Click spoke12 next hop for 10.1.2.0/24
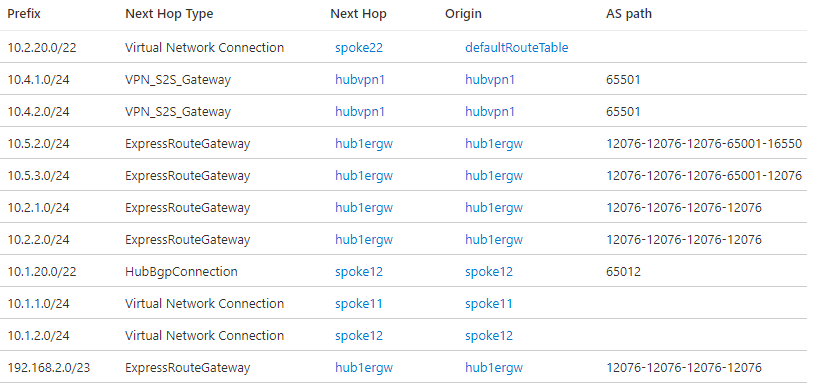This screenshot has height=388, width=816. 359,335
